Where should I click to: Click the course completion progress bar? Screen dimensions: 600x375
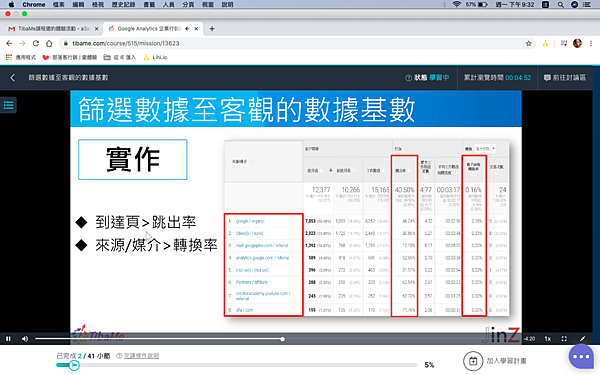coord(236,365)
